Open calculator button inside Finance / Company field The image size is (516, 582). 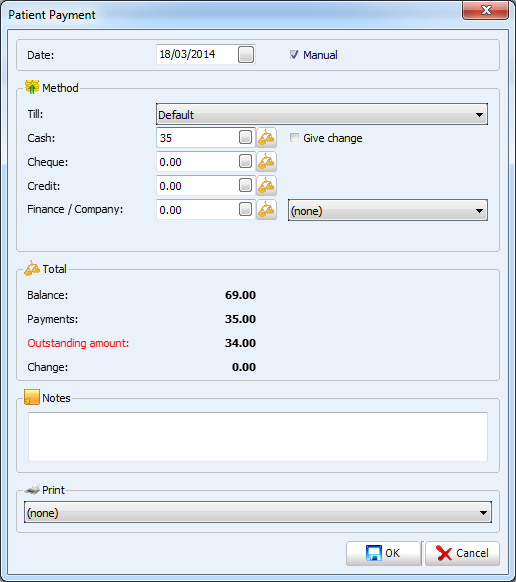[x=245, y=209]
